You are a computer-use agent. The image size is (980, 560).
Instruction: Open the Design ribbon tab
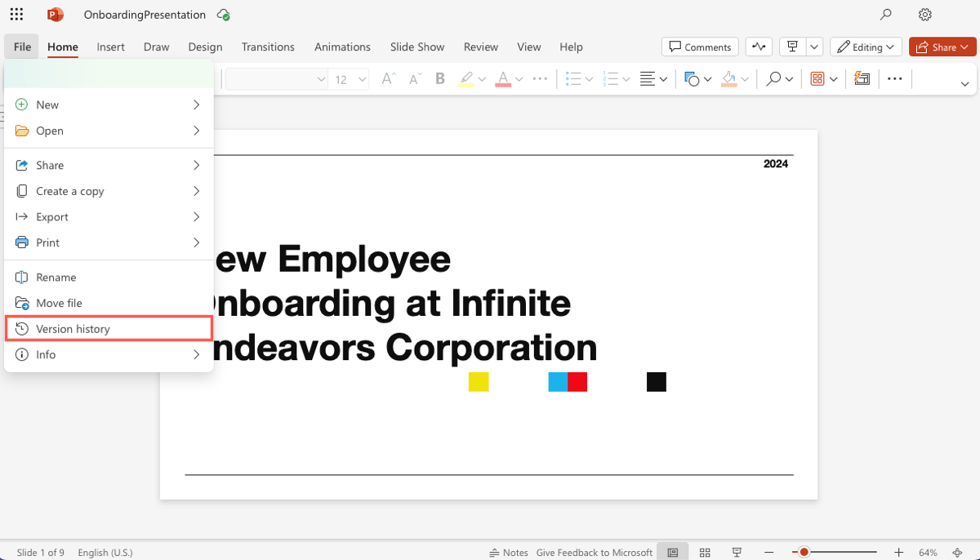click(x=205, y=47)
